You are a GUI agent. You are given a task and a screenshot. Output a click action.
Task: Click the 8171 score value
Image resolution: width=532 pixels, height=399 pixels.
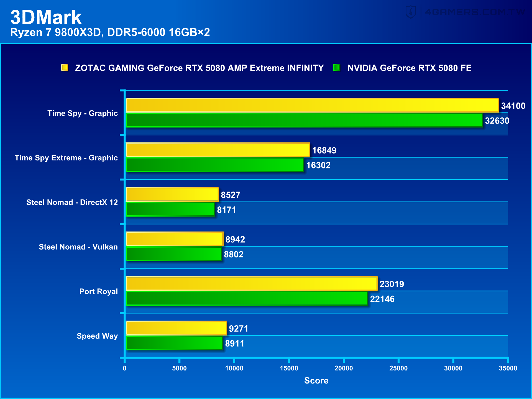(227, 210)
